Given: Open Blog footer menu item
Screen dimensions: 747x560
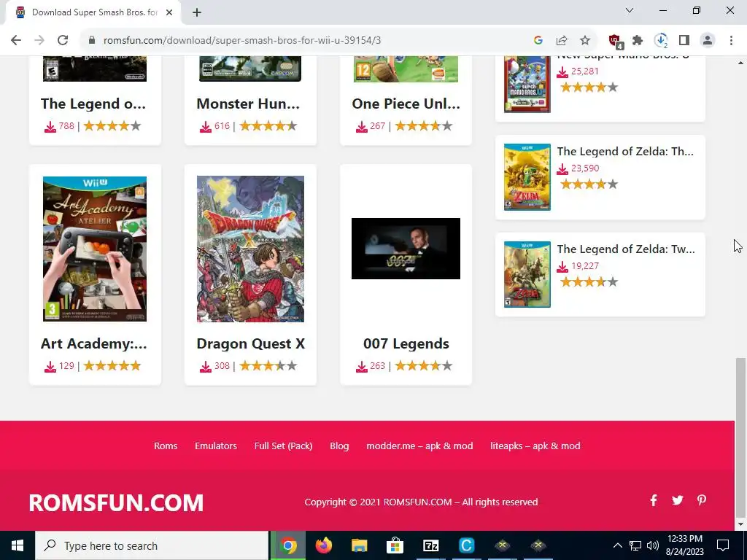Looking at the screenshot, I should 340,446.
